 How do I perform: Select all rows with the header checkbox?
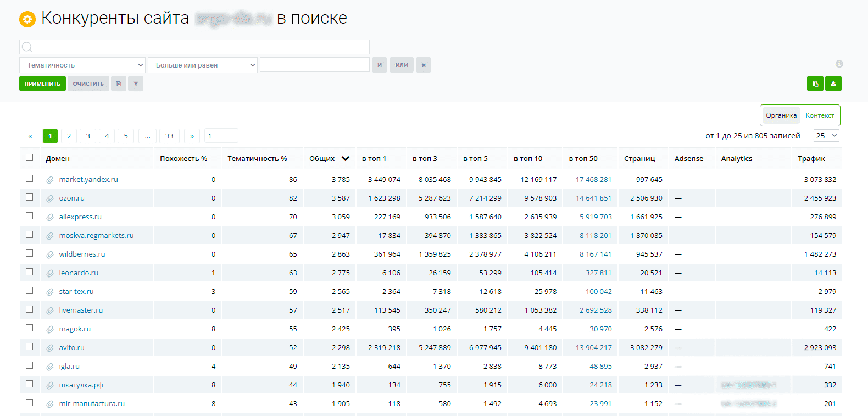tap(30, 158)
